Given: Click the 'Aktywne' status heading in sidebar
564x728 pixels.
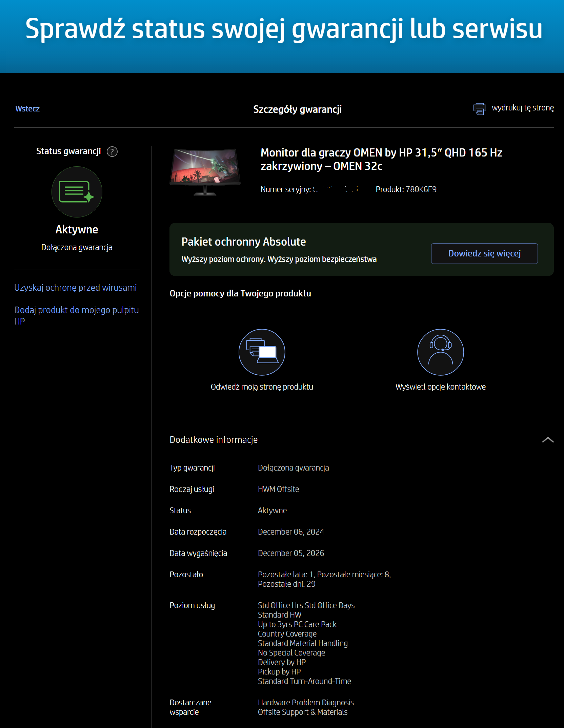Looking at the screenshot, I should click(x=77, y=230).
